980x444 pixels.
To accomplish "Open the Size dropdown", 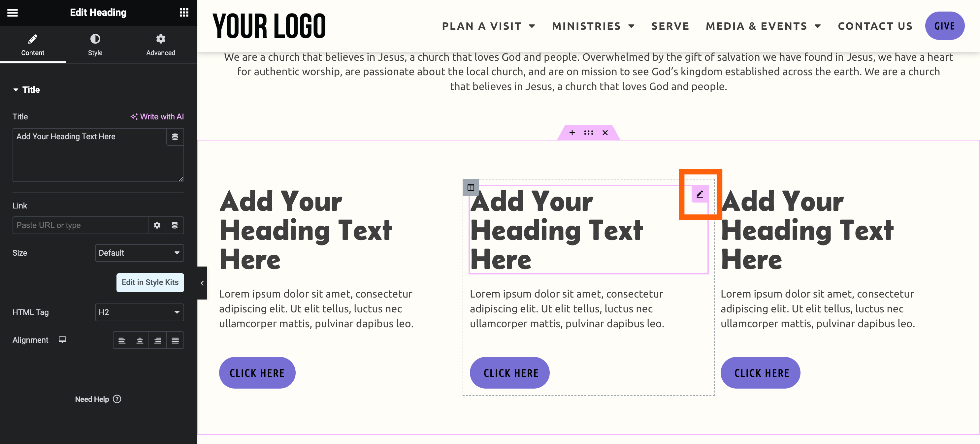I will pos(139,253).
